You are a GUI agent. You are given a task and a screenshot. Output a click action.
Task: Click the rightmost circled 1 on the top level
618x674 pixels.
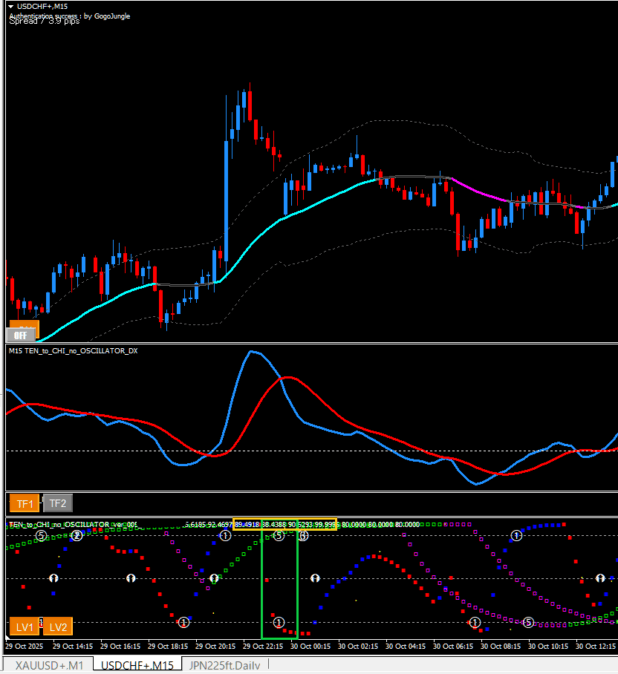[517, 536]
